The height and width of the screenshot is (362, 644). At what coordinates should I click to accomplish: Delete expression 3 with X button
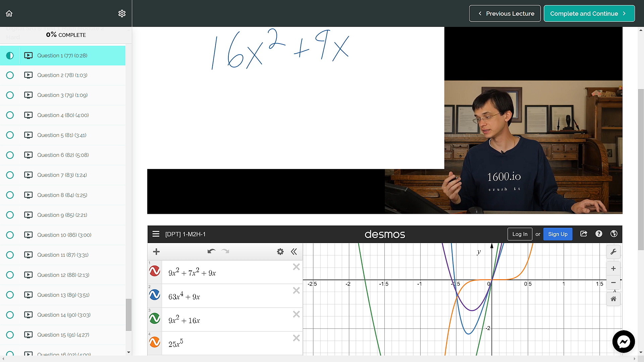pos(297,314)
